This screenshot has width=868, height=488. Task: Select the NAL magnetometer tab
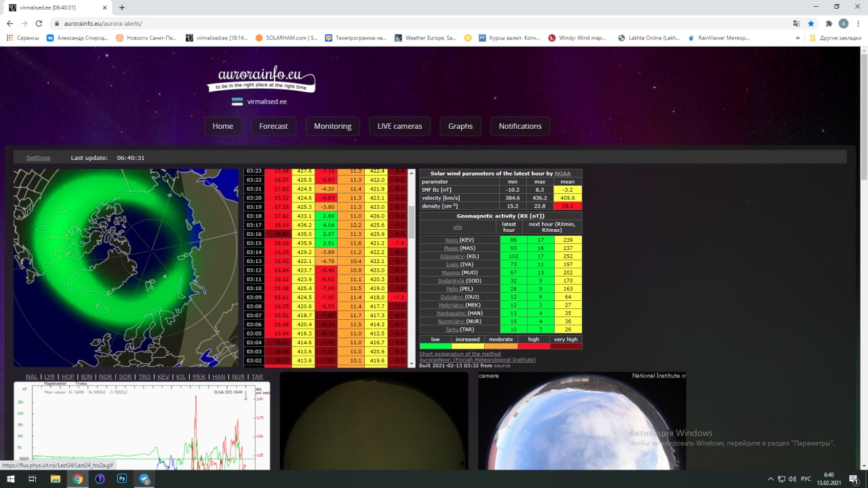click(32, 377)
